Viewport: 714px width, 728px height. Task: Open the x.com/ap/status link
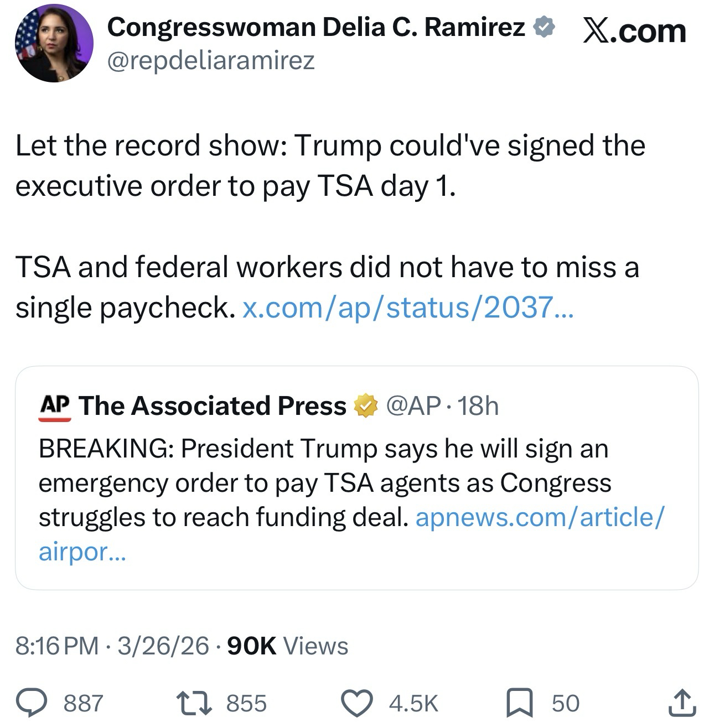pos(408,307)
